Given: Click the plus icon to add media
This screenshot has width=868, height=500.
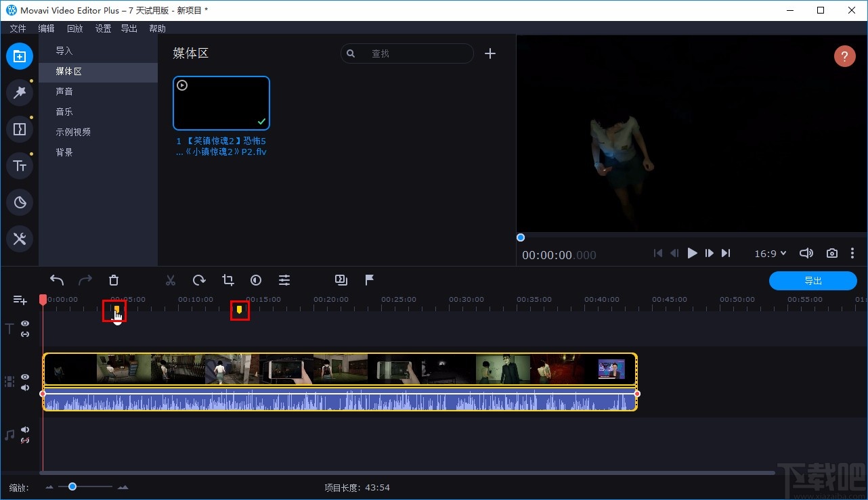Looking at the screenshot, I should point(490,53).
